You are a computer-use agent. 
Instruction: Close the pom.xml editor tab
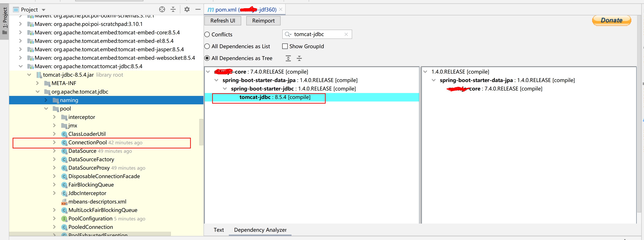[x=281, y=9]
